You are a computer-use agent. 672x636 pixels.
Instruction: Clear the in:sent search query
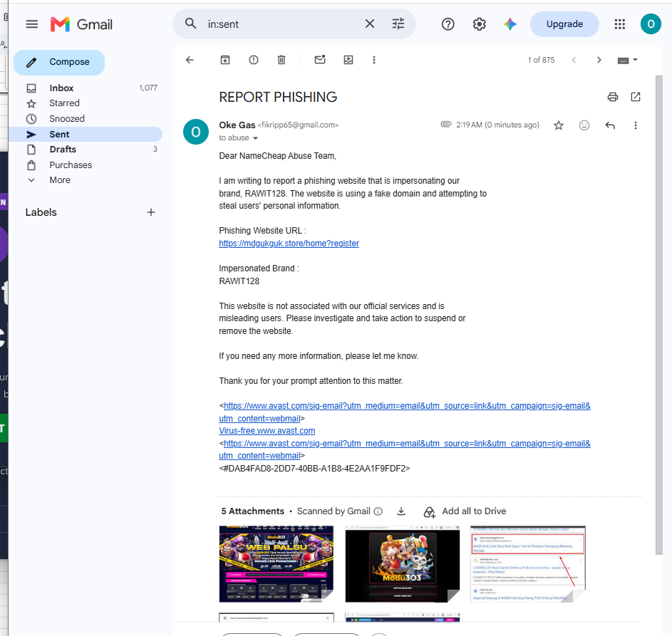tap(369, 24)
